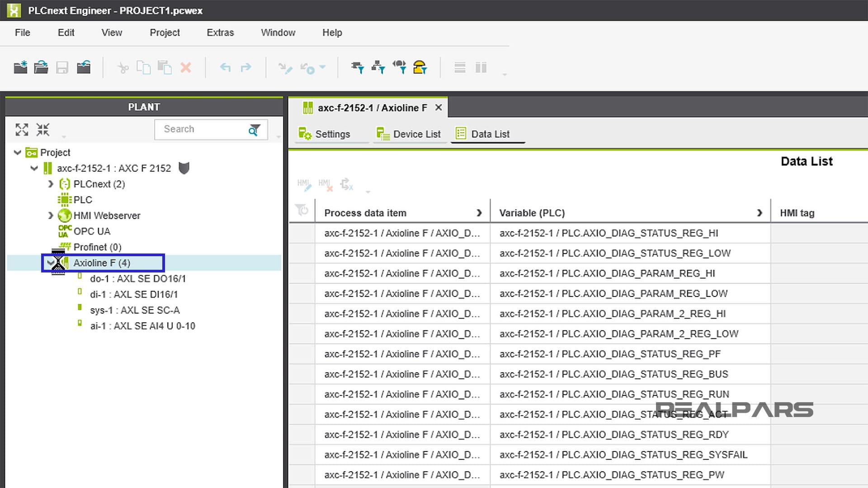Screen dimensions: 868x488
Task: Click the Save floppy disk icon
Action: 62,67
